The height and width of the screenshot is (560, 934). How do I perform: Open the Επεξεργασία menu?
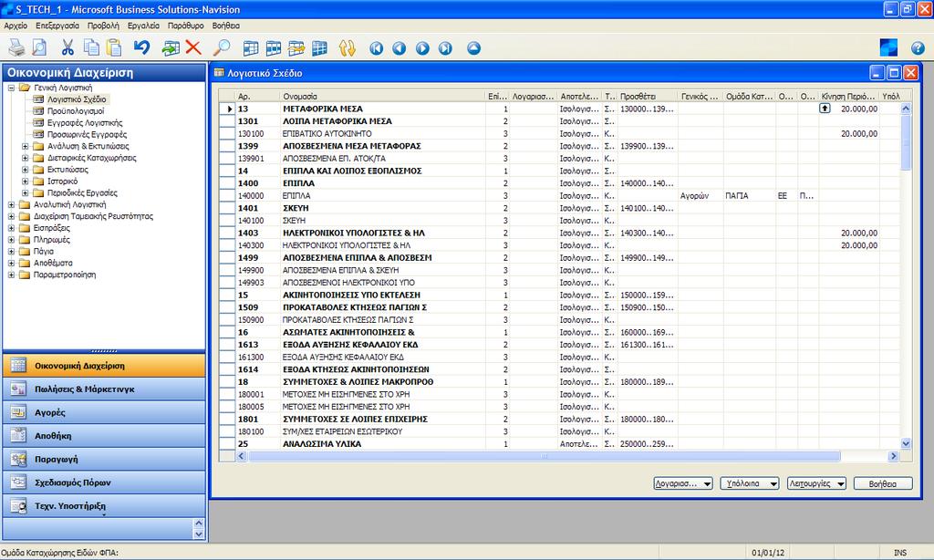coord(57,26)
